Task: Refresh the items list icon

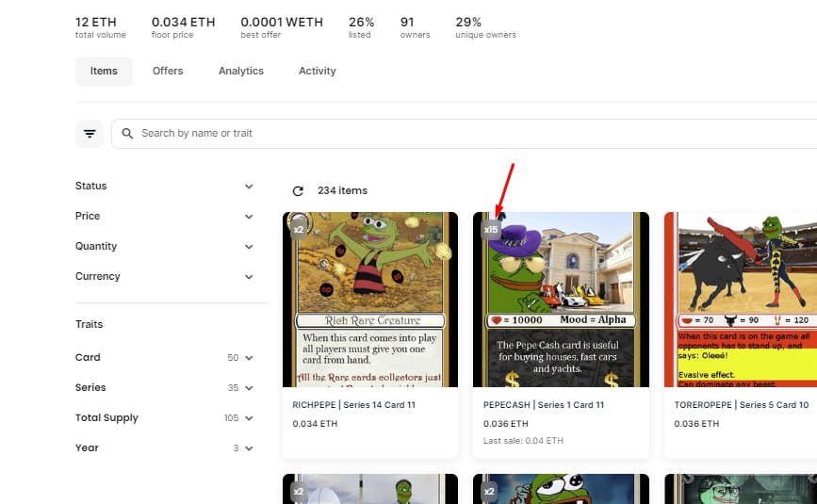Action: coord(298,191)
